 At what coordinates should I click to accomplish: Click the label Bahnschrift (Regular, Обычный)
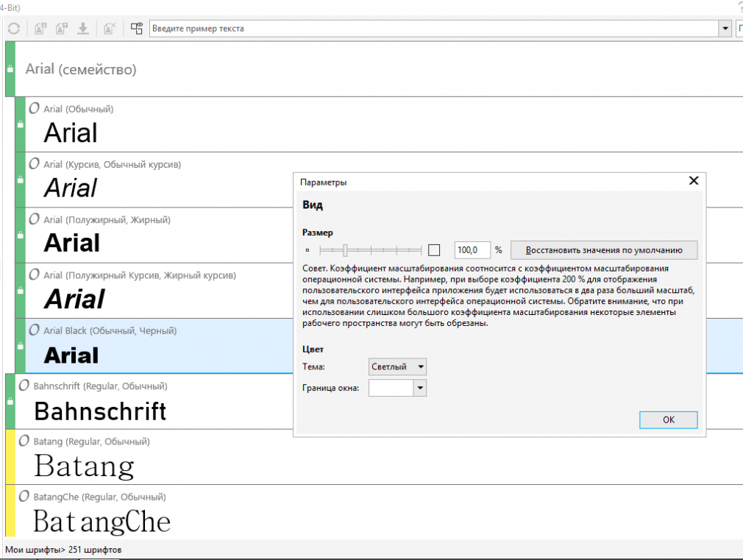point(101,386)
